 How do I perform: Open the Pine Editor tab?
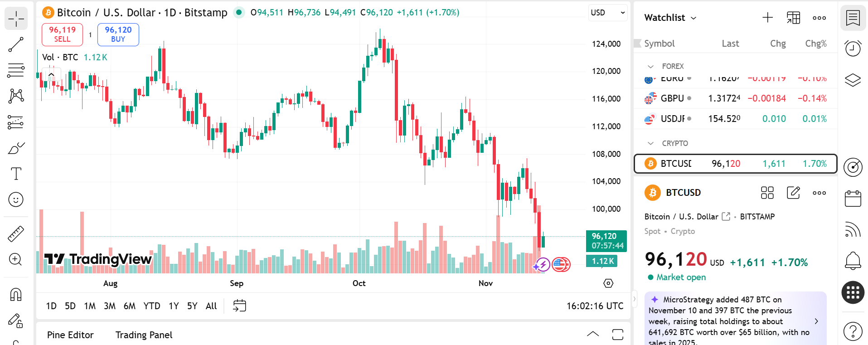click(x=70, y=335)
